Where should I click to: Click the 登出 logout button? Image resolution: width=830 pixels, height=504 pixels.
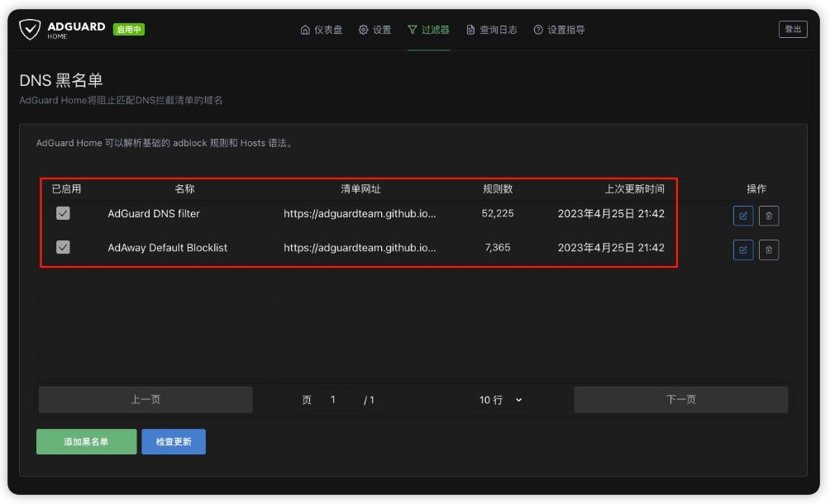coord(793,29)
